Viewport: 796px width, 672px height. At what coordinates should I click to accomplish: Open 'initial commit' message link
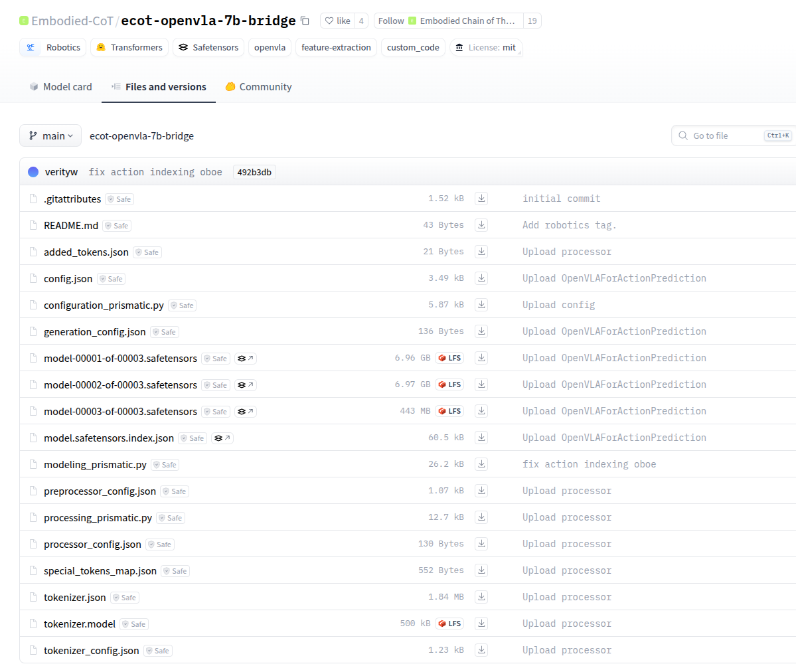click(x=562, y=199)
